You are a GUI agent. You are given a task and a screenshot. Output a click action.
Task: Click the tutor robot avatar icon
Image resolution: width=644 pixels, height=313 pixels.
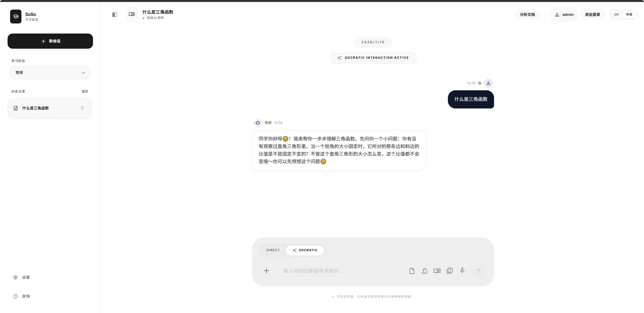258,123
